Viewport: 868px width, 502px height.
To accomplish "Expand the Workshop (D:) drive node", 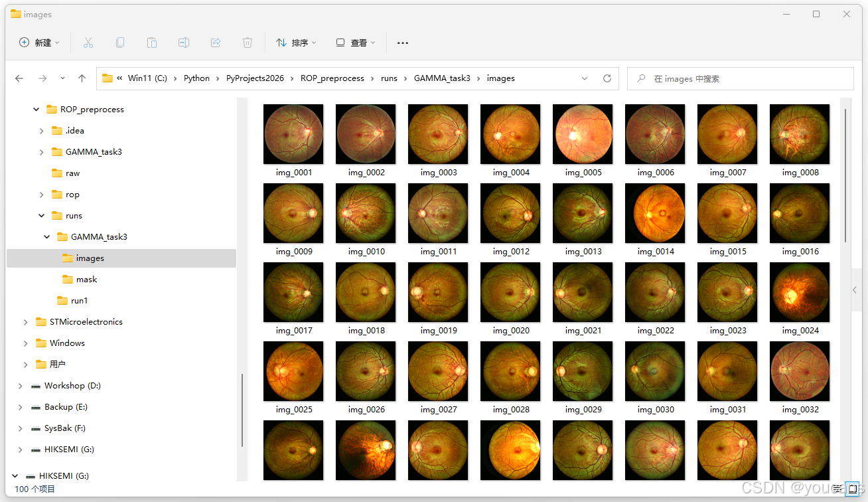I will 20,386.
